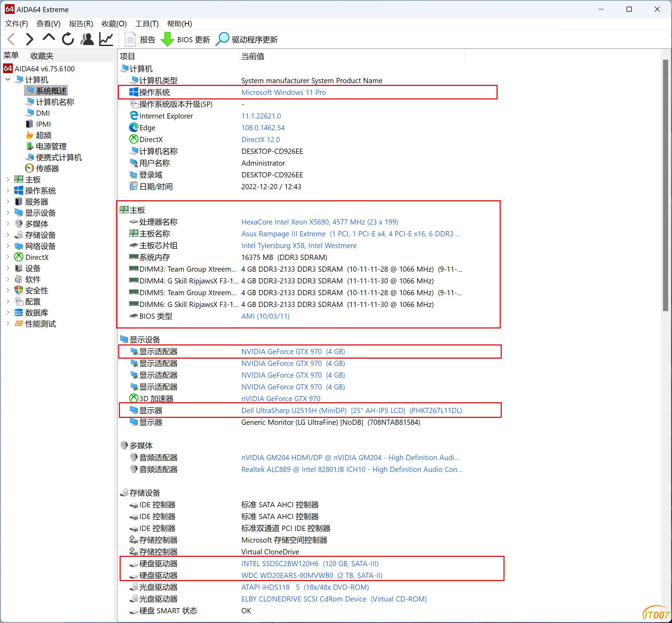Click the 驱动程序更新 toolbar button label
Screen dimensions: 672x623
tap(255, 40)
